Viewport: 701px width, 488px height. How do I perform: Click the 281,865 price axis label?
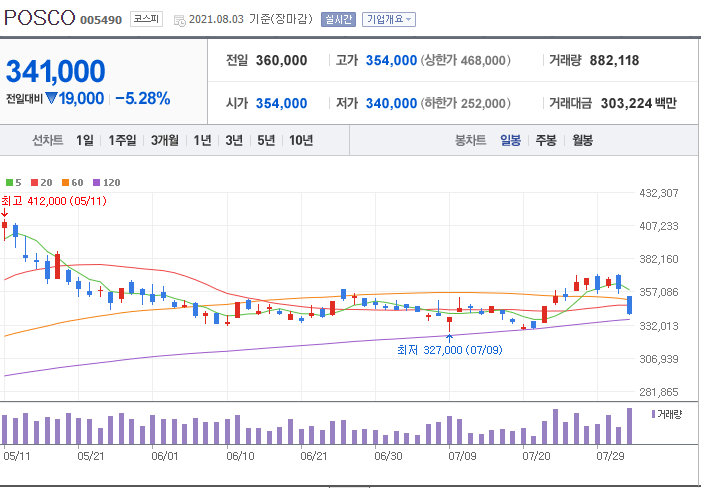659,392
